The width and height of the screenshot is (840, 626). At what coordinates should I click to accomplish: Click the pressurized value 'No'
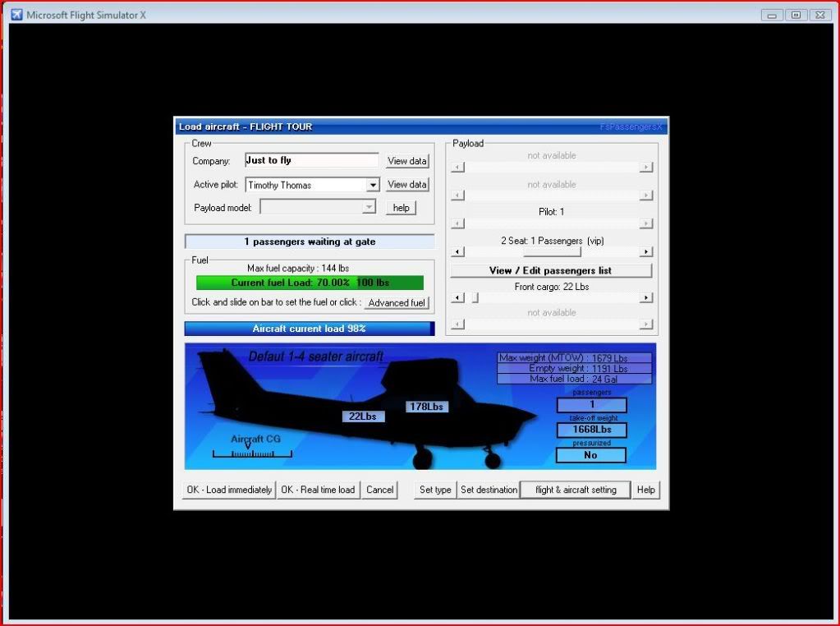591,455
